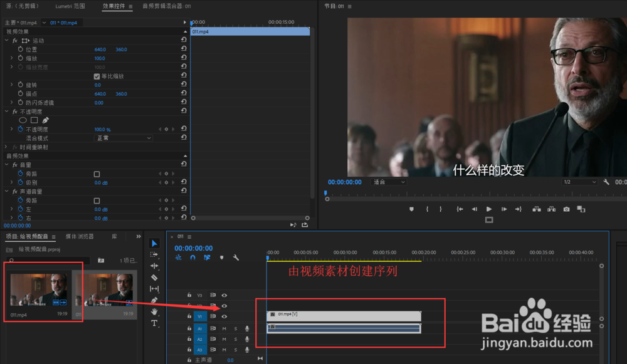The height and width of the screenshot is (364, 627).
Task: Expand the Rotation parameter
Action: (11, 85)
